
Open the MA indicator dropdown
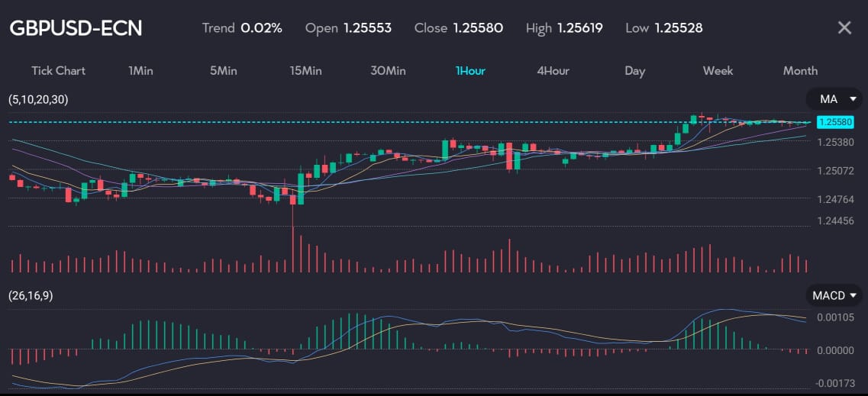835,99
